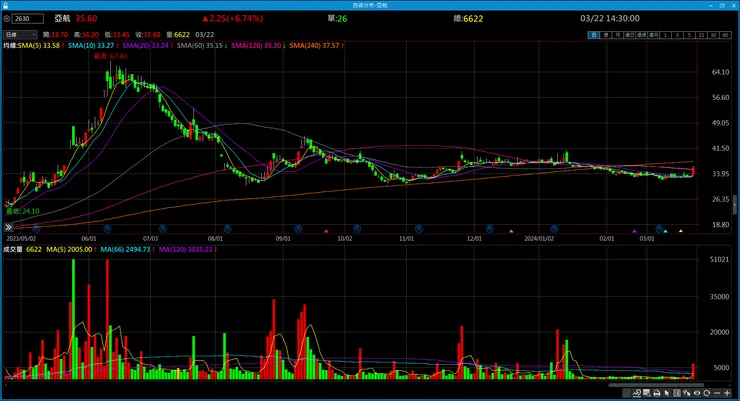
Task: Zoom in chart with plus icon
Action: (x=727, y=393)
